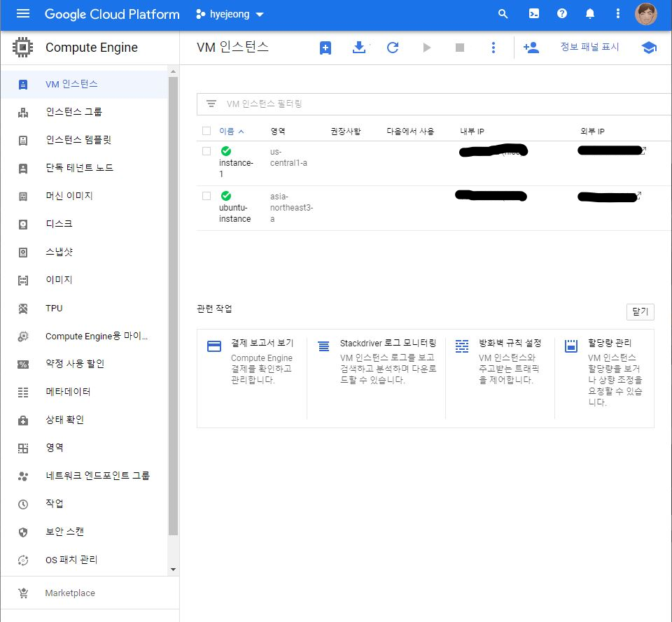Click the OS 패치 관리 icon
Image resolution: width=672 pixels, height=622 pixels.
pyautogui.click(x=23, y=560)
